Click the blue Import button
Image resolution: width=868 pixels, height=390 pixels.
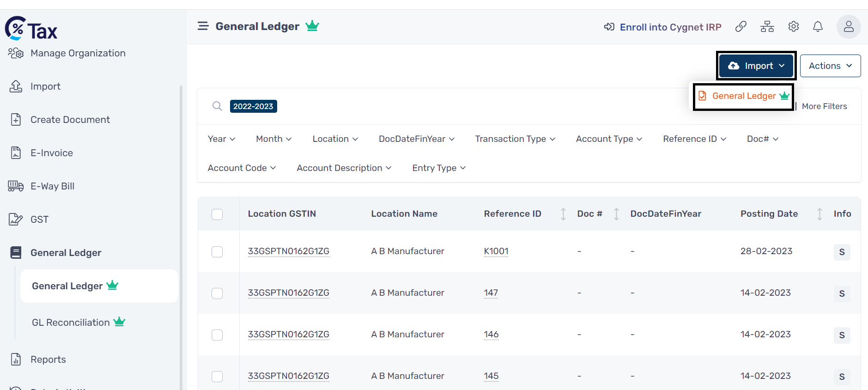(x=756, y=66)
